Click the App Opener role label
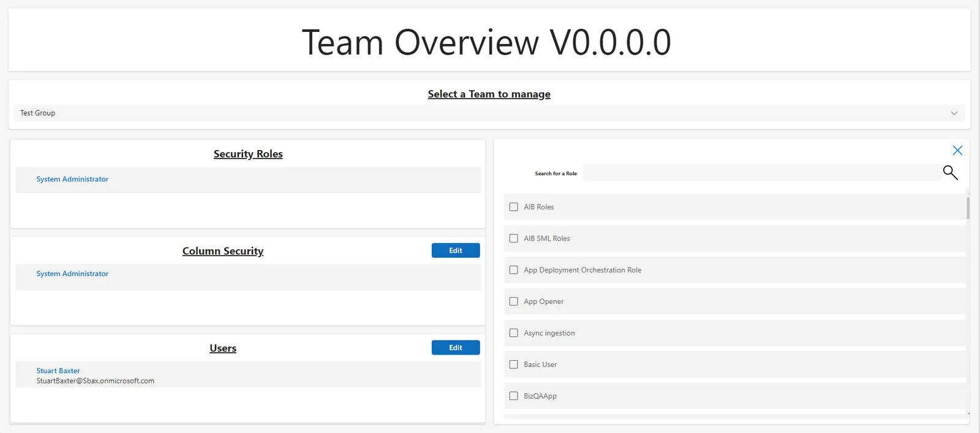980x433 pixels. click(544, 302)
